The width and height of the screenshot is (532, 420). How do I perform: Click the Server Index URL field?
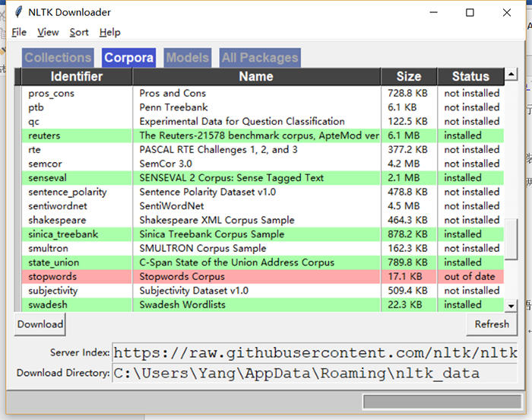click(315, 353)
